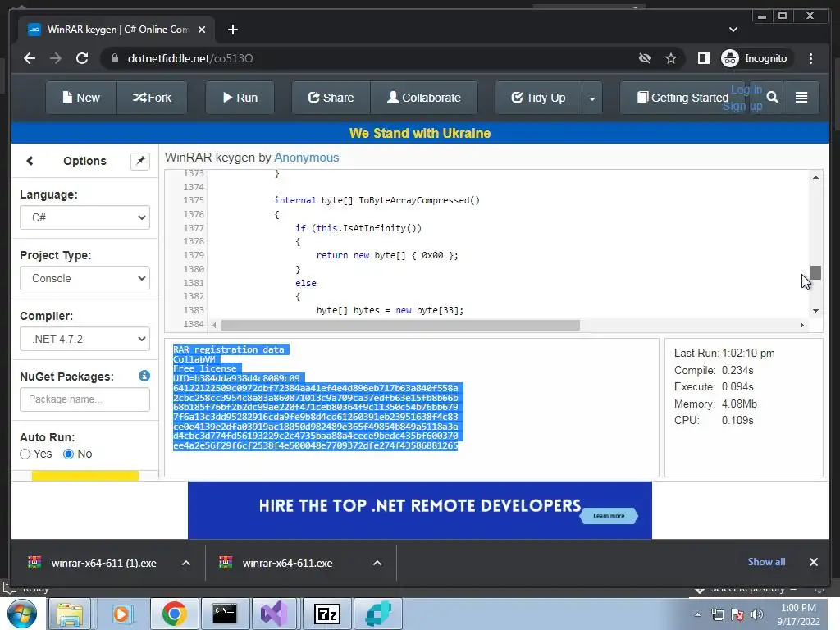This screenshot has height=630, width=840.
Task: Select Auto Run Yes
Action: tap(25, 454)
